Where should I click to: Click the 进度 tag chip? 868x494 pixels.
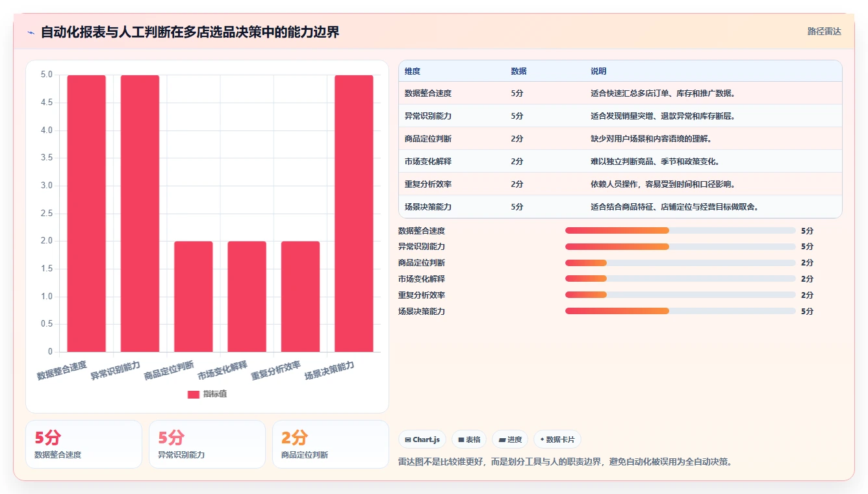click(510, 439)
